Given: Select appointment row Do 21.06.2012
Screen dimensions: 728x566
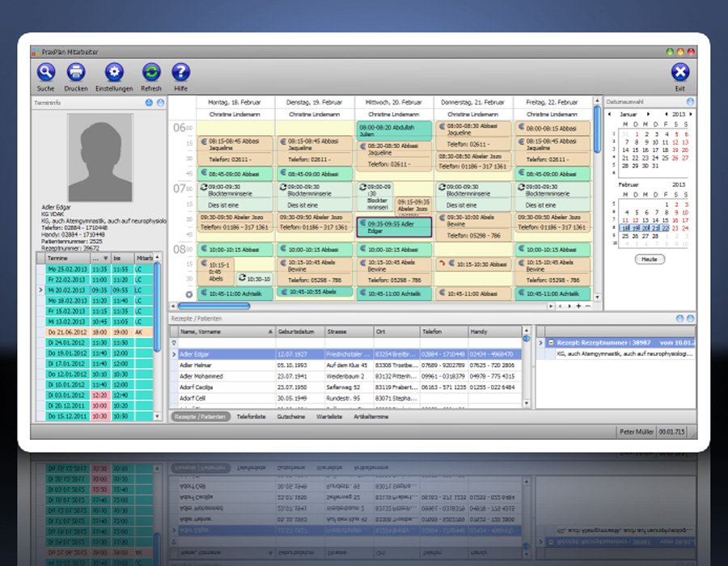Looking at the screenshot, I should coord(95,332).
